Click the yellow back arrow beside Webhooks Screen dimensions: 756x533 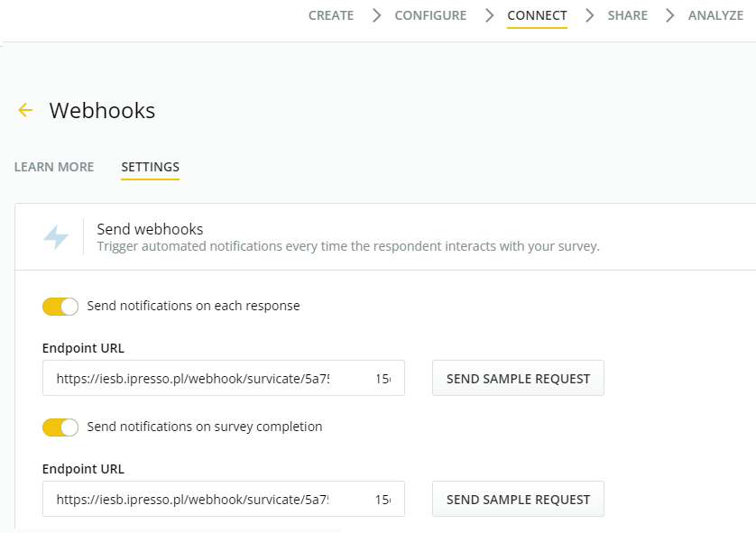click(25, 110)
